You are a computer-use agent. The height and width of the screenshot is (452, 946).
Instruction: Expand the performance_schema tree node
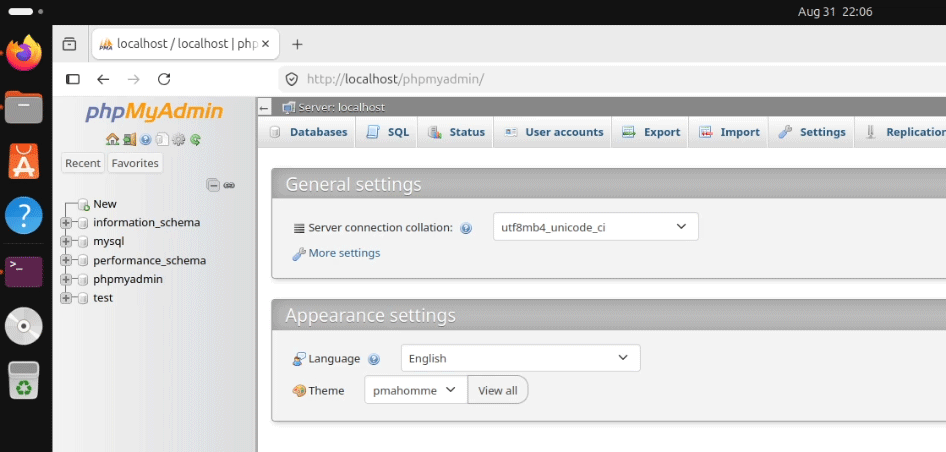66,261
